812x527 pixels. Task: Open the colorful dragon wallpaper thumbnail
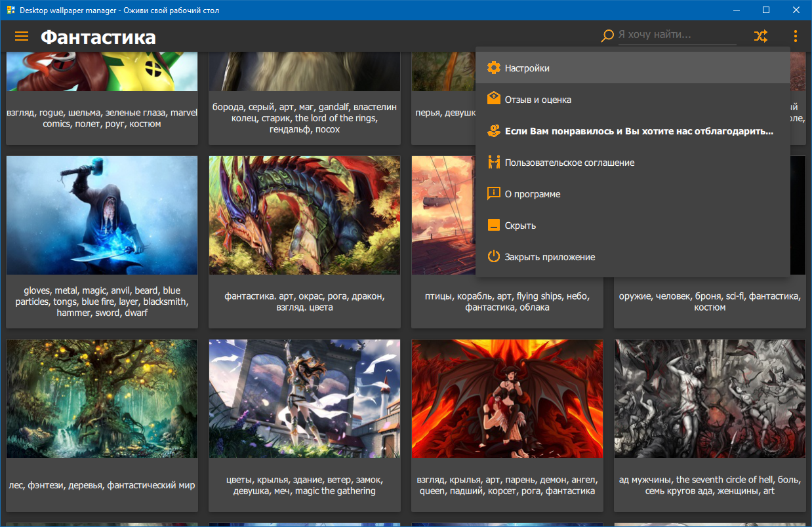tap(304, 215)
